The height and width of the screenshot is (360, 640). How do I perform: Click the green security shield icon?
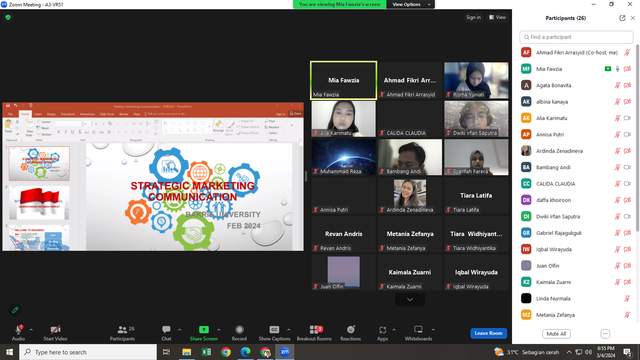pyautogui.click(x=8, y=18)
